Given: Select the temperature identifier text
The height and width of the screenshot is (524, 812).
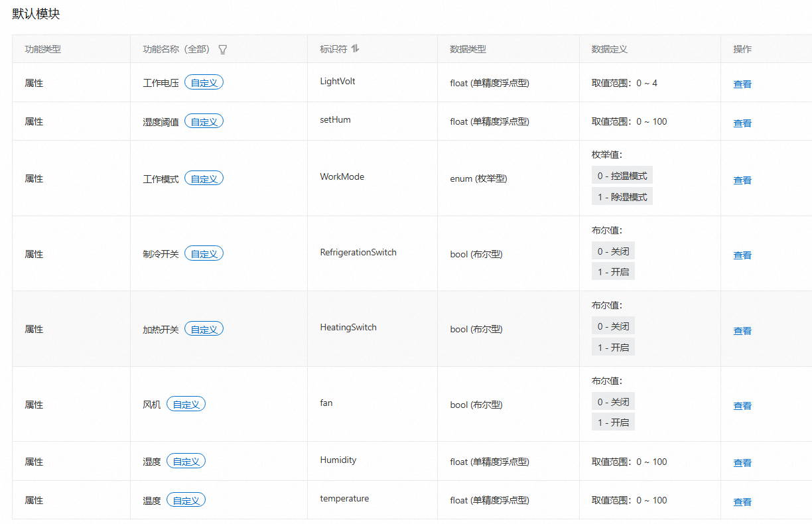Looking at the screenshot, I should [344, 499].
